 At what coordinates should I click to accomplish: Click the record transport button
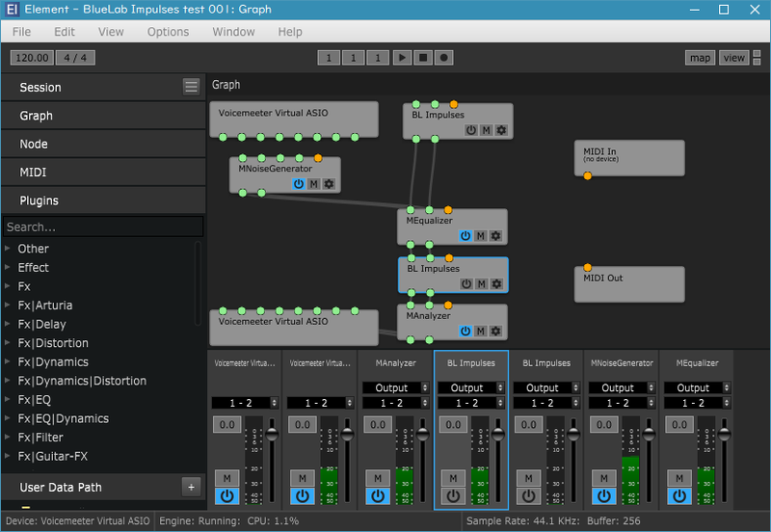[x=444, y=58]
